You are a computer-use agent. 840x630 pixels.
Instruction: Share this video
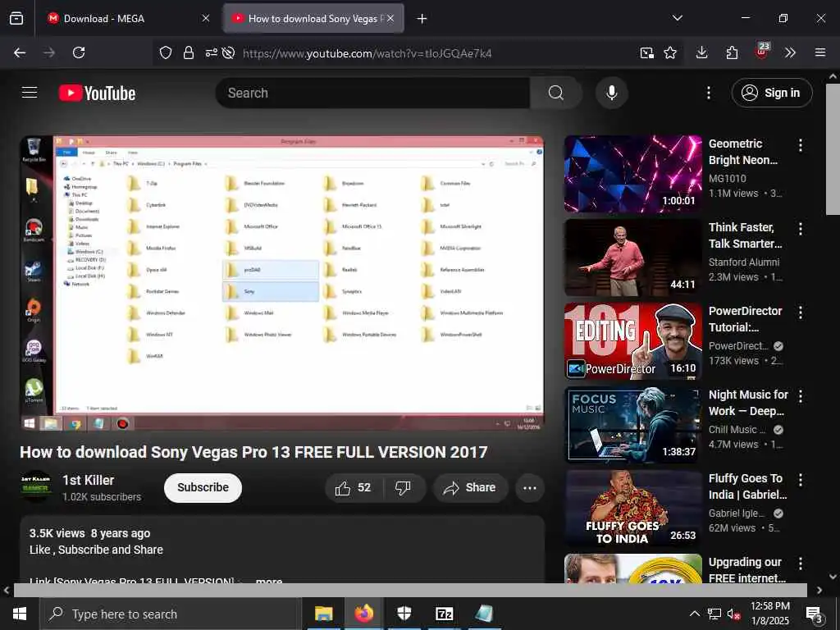coord(470,487)
